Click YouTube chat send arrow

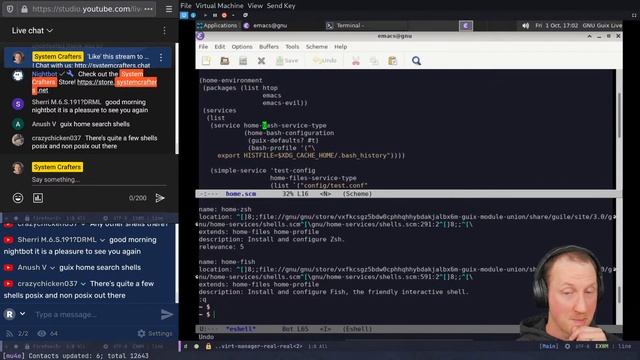click(x=160, y=198)
